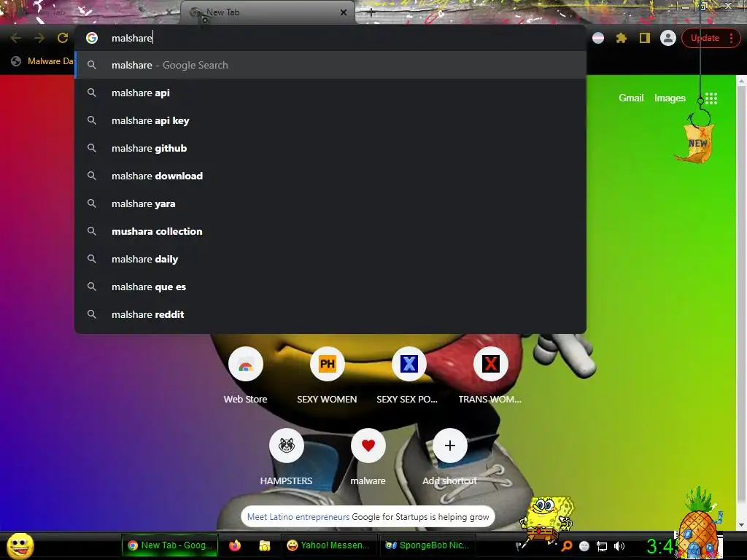Screen dimensions: 747x560
Task: Select the 'malshare reddit' suggestion
Action: (330, 314)
